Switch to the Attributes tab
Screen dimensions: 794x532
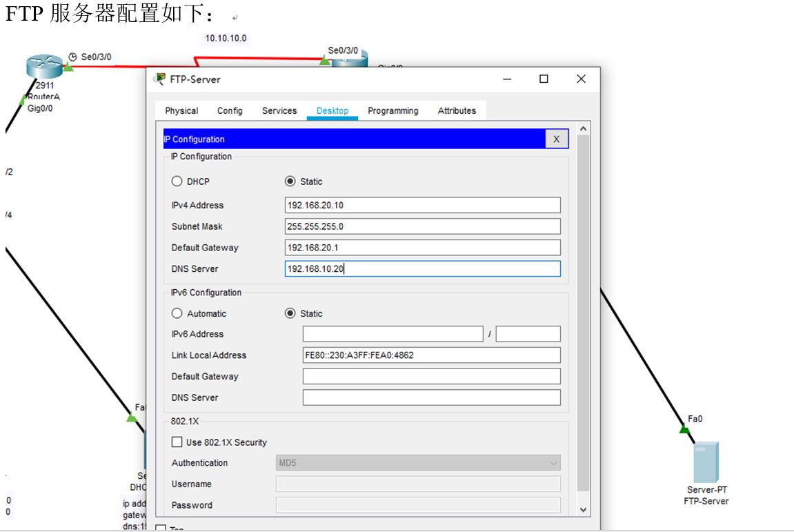[456, 110]
